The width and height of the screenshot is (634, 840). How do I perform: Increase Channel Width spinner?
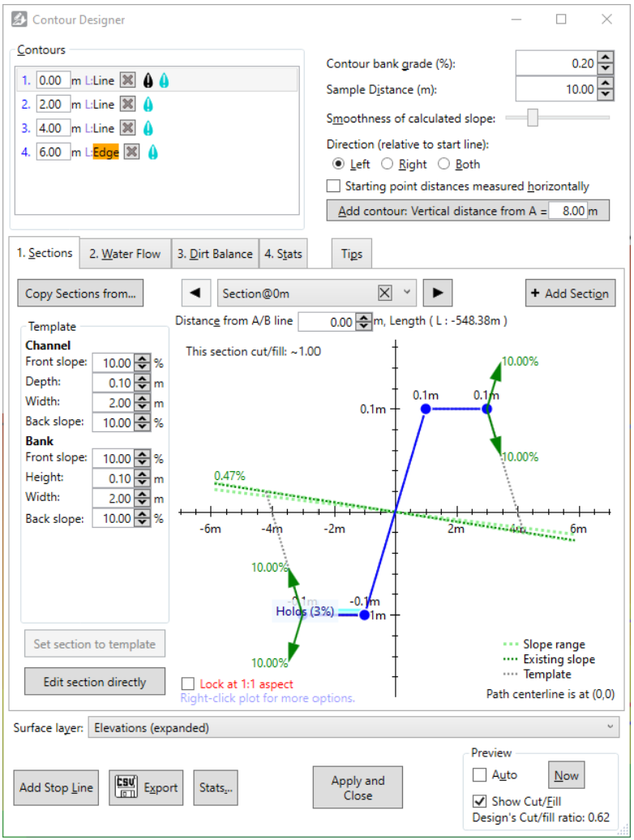(x=142, y=399)
